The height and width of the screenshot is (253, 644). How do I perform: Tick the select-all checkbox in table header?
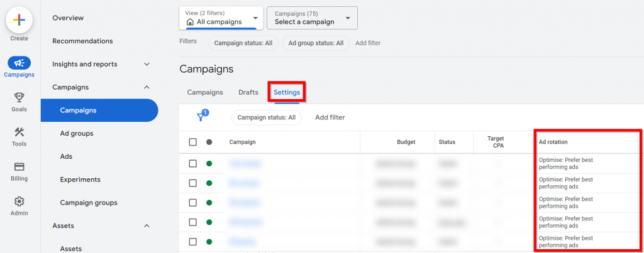click(x=192, y=143)
